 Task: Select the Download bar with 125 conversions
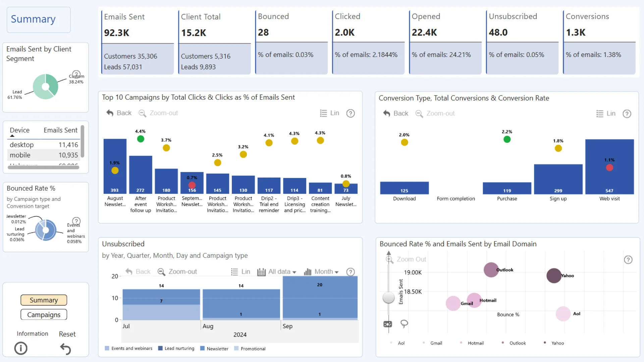pos(404,188)
